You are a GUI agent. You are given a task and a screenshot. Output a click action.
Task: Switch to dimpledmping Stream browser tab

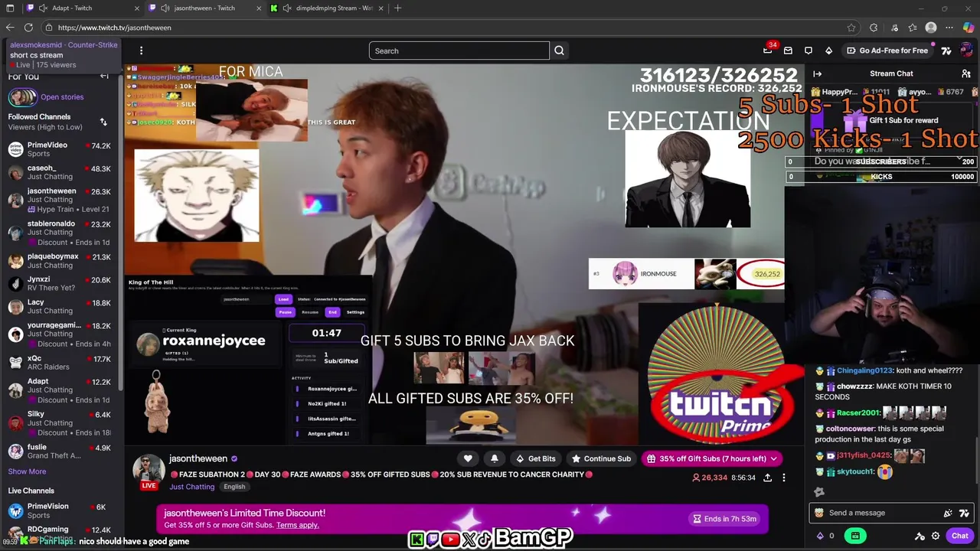point(335,8)
